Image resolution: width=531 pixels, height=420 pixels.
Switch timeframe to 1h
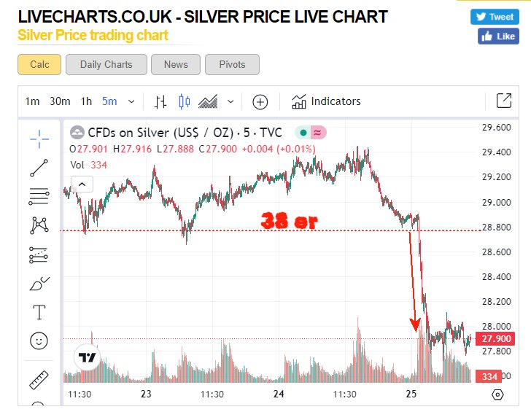pos(86,101)
